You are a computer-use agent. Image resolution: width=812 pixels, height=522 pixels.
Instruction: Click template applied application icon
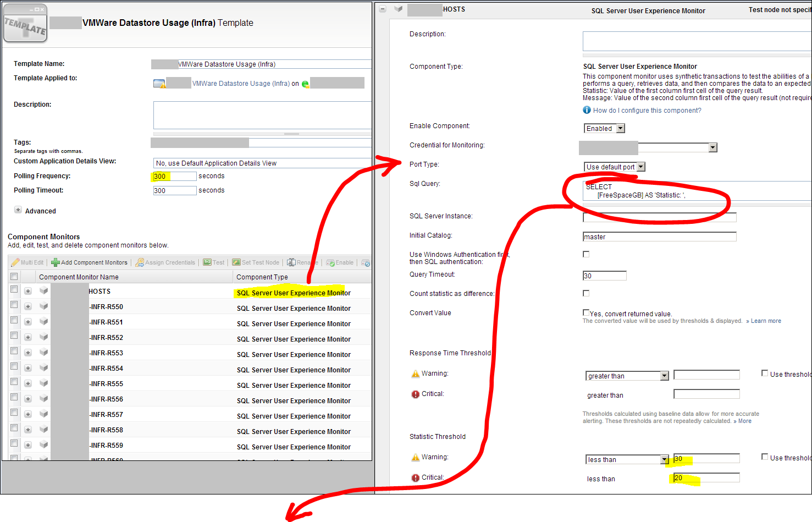(x=159, y=84)
